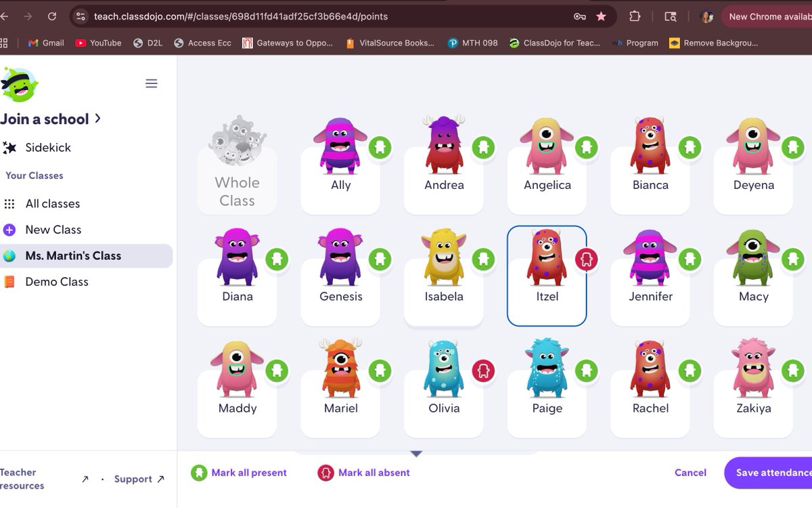Open Demo Class in sidebar
This screenshot has width=812, height=508.
pos(57,282)
